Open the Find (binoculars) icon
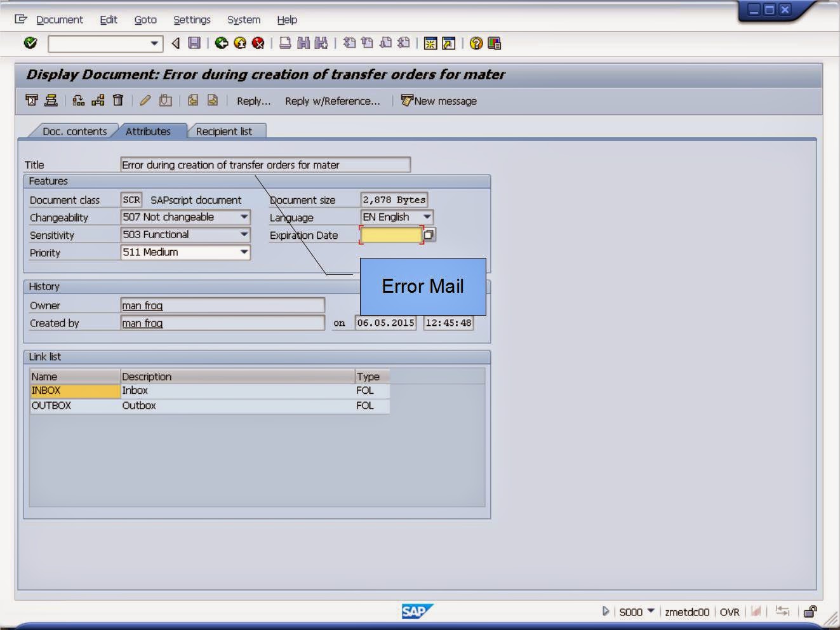The width and height of the screenshot is (840, 630). coord(305,43)
